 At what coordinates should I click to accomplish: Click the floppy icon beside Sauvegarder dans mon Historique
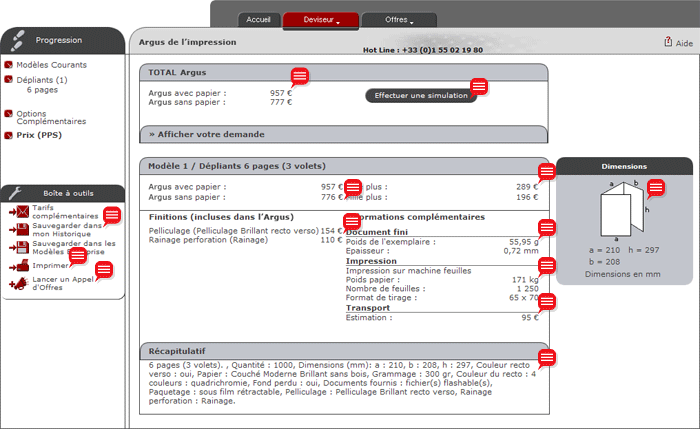19,229
